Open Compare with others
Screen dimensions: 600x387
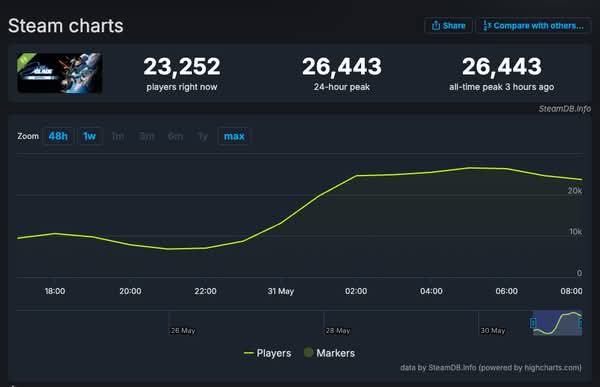(533, 26)
